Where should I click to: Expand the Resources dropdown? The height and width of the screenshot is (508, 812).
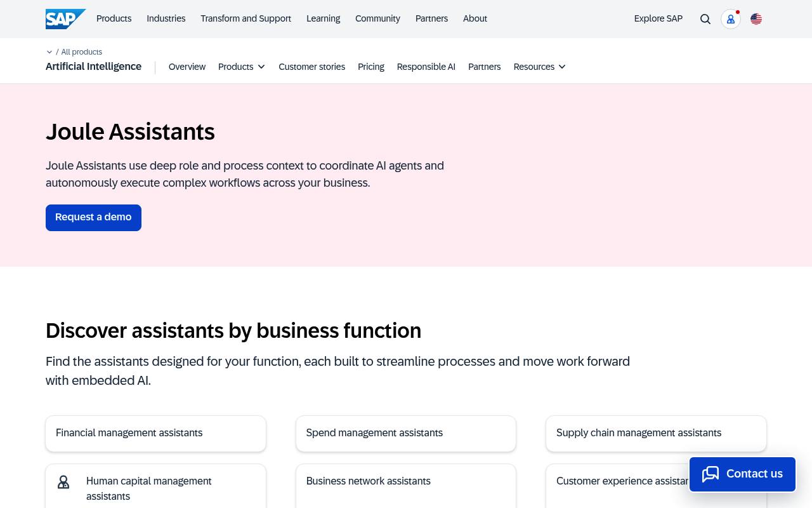coord(540,67)
